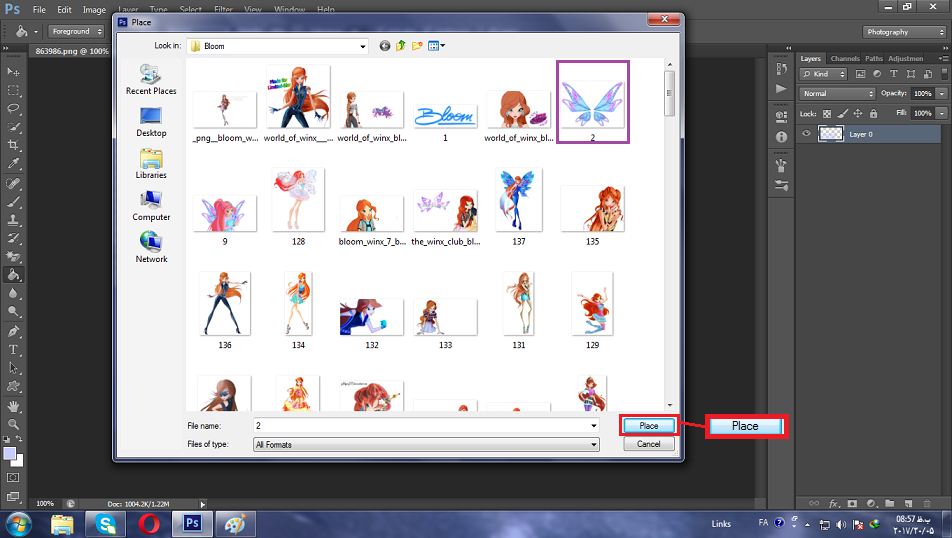Viewport: 952px width, 538px height.
Task: Click the foreground color swatch
Action: [9, 454]
